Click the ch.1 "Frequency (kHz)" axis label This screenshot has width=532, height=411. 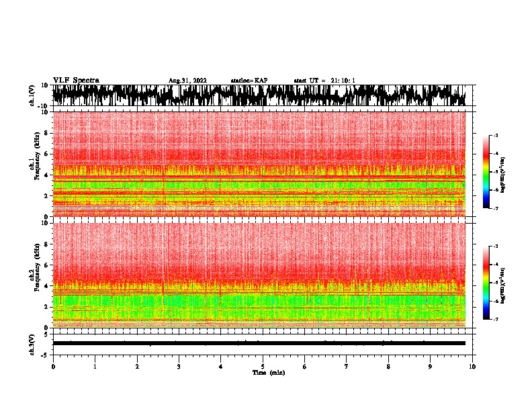(x=37, y=156)
